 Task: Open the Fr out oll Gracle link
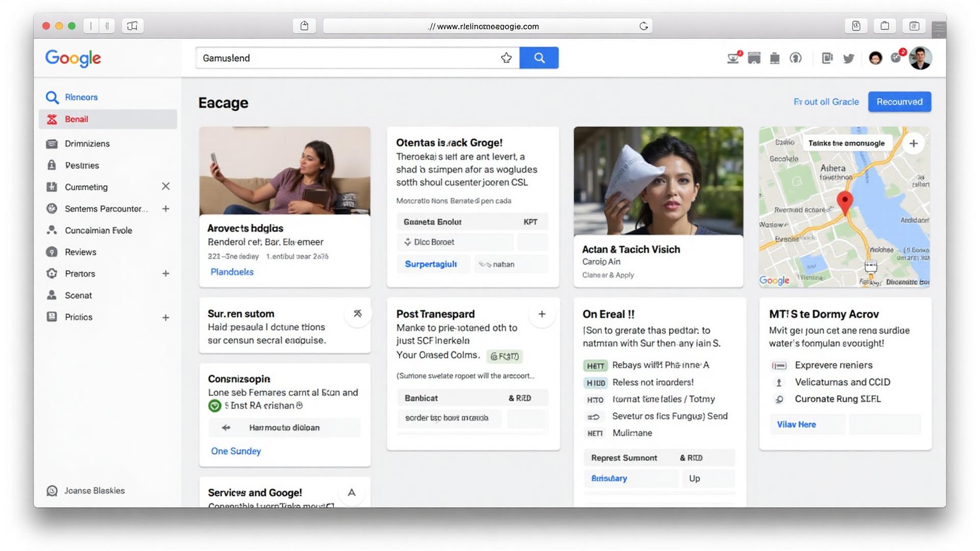click(x=826, y=102)
